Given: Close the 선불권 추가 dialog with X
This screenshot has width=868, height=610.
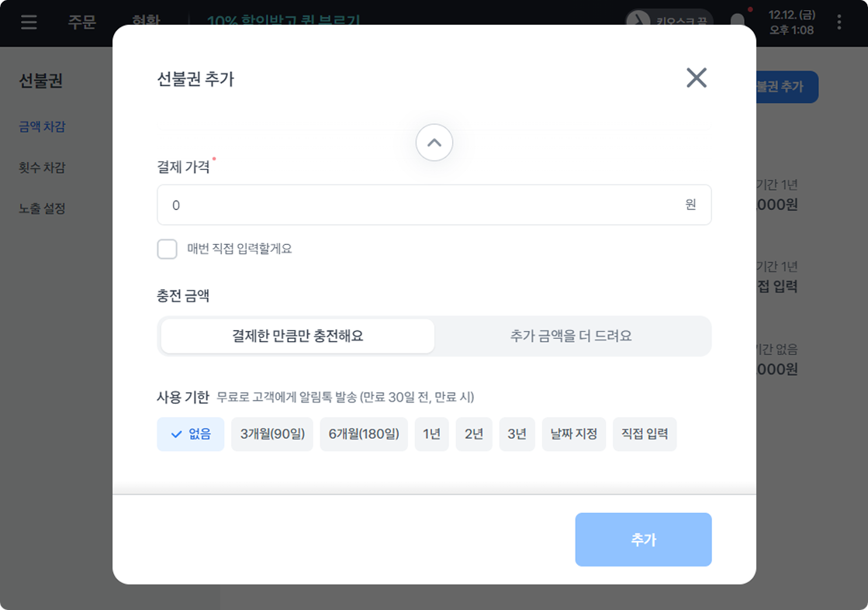Looking at the screenshot, I should (x=696, y=78).
